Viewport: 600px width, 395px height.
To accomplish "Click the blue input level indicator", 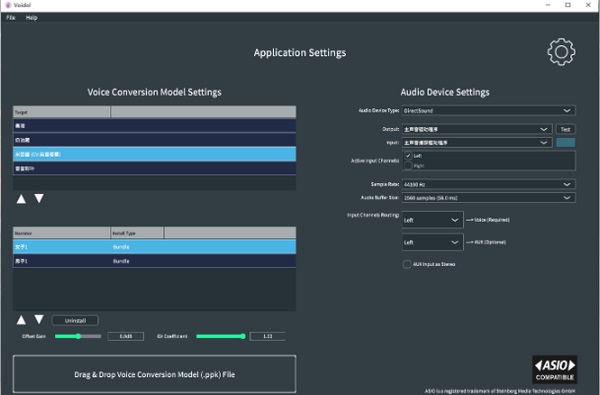I will coord(566,143).
